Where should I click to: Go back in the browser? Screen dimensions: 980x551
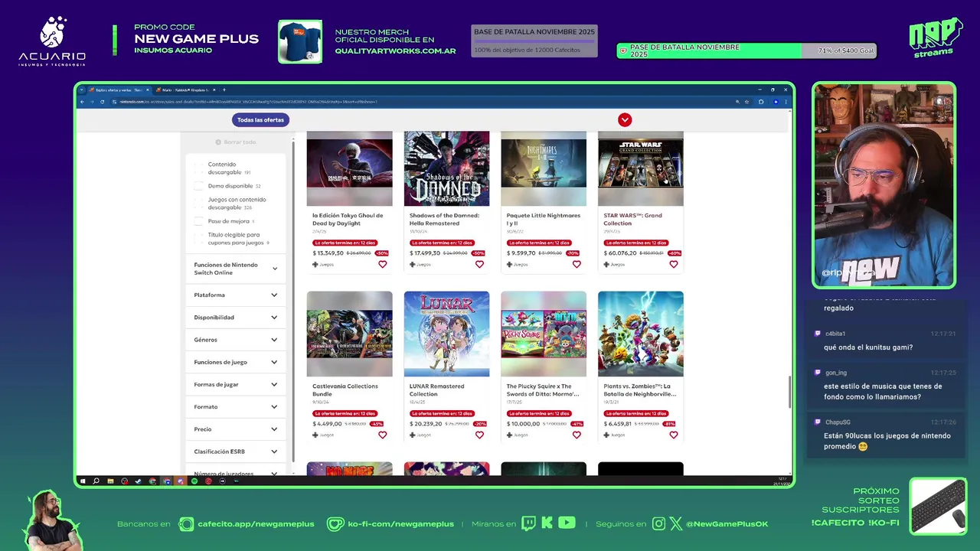pyautogui.click(x=83, y=101)
